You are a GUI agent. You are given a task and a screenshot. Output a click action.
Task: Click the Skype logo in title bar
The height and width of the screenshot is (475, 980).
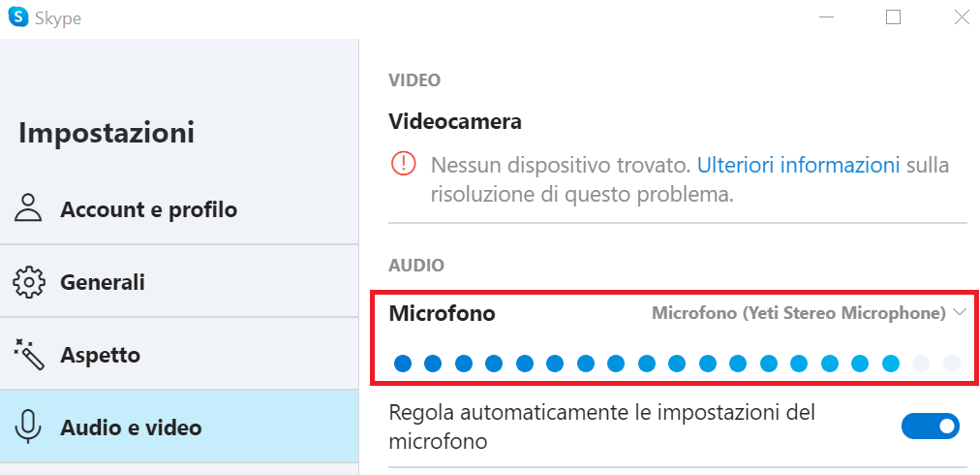(x=17, y=17)
